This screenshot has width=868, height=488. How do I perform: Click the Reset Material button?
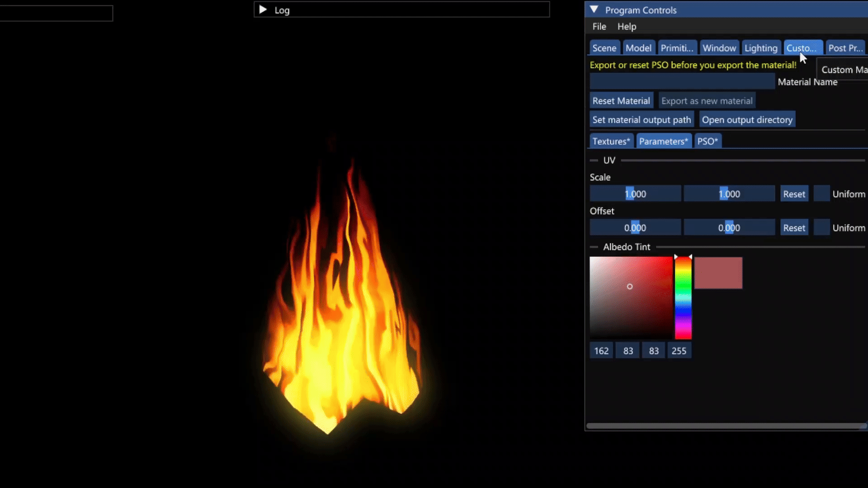point(621,101)
